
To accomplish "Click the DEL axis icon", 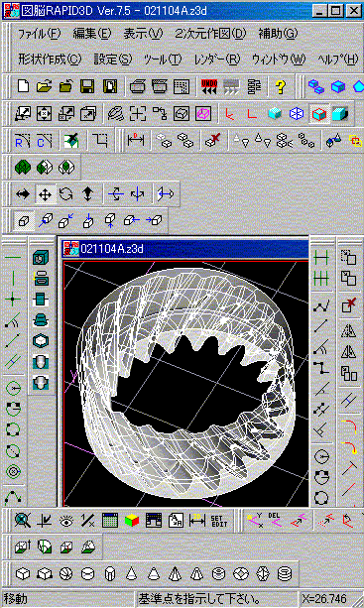I will [276, 521].
